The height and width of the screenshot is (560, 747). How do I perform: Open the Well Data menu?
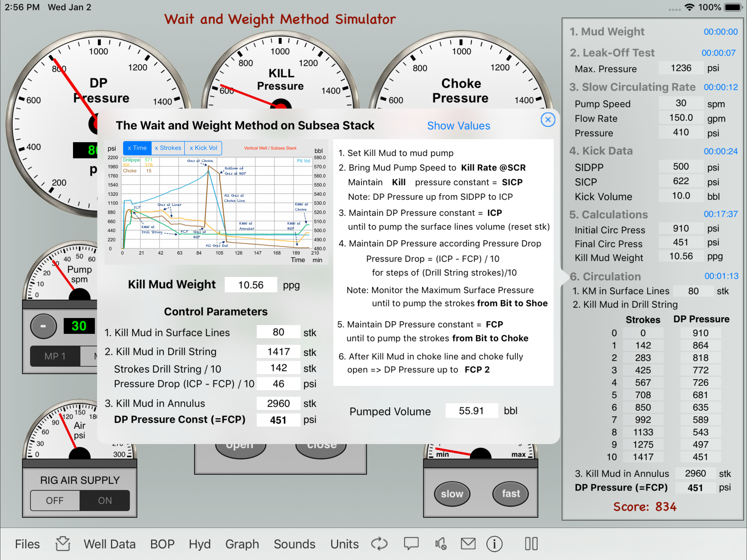[x=109, y=544]
